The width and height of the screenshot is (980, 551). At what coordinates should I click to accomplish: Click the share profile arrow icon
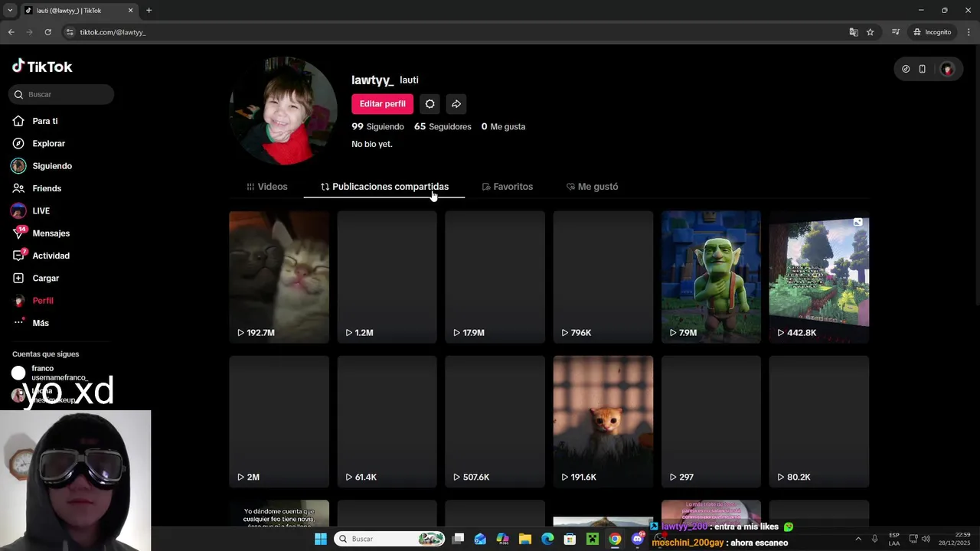(x=456, y=104)
